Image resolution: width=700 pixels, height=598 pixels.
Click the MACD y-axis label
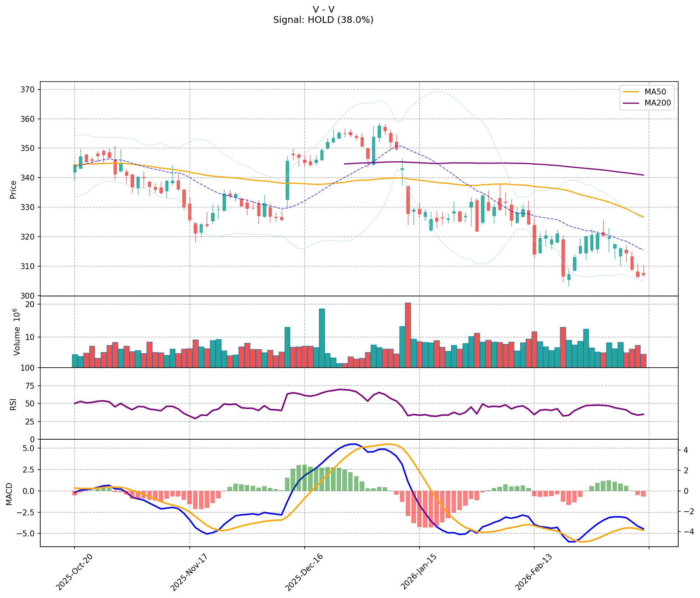(x=9, y=494)
